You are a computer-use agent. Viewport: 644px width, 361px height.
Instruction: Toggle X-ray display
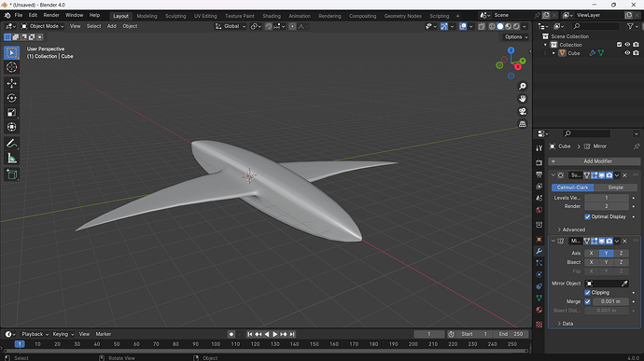tap(482, 26)
